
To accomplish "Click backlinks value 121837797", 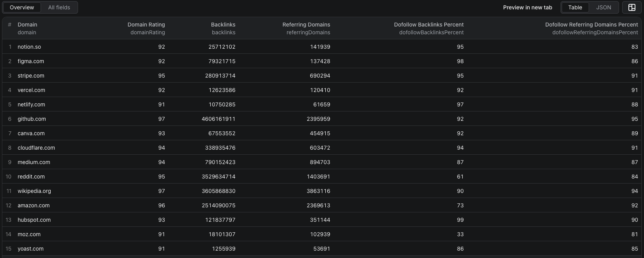I will point(220,220).
